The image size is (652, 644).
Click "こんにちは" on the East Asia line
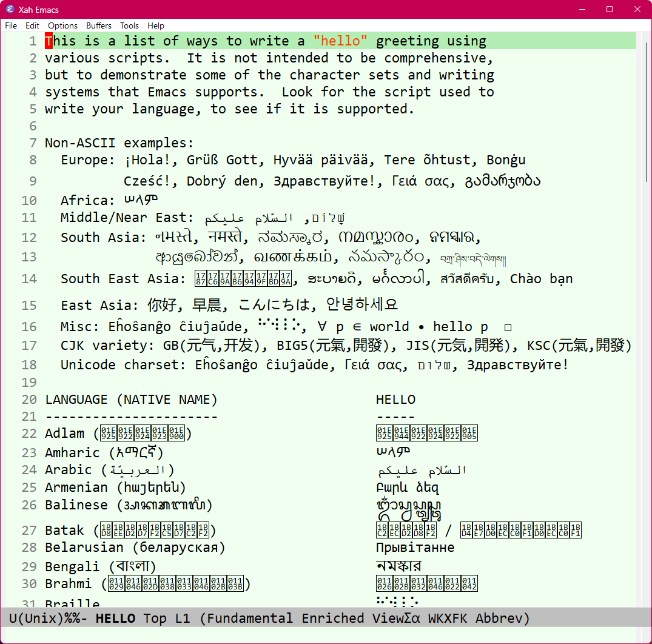pyautogui.click(x=274, y=305)
